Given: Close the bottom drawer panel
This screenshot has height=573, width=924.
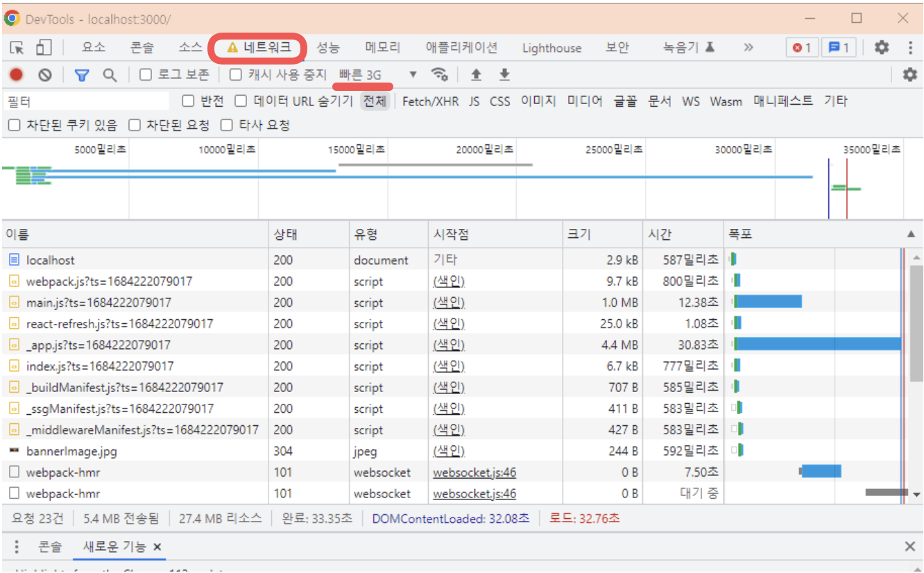Looking at the screenshot, I should [910, 547].
